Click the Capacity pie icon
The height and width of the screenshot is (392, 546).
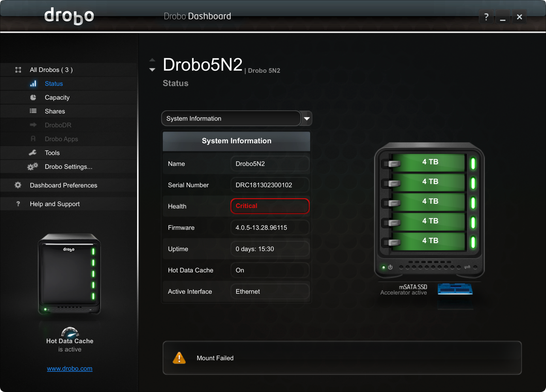point(33,97)
